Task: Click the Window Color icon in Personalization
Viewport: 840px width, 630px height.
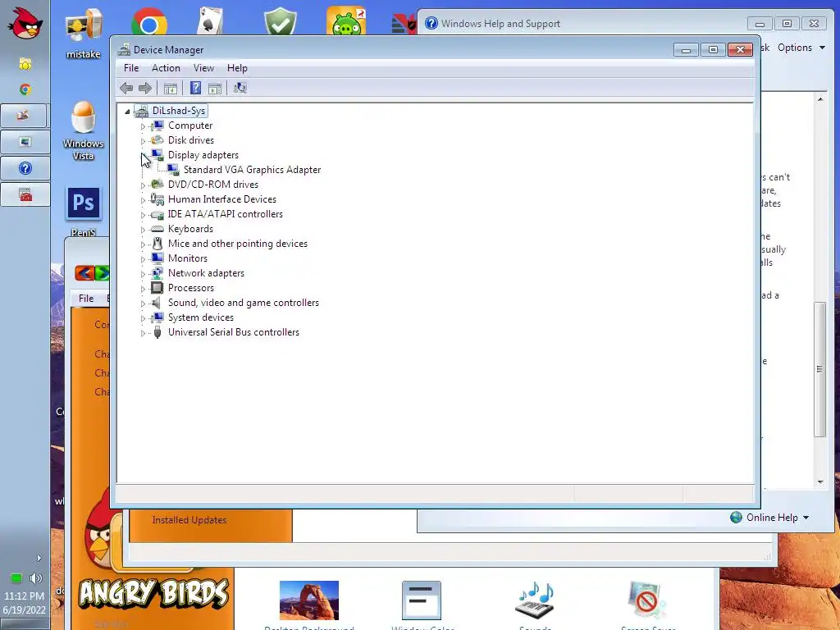Action: tap(422, 600)
